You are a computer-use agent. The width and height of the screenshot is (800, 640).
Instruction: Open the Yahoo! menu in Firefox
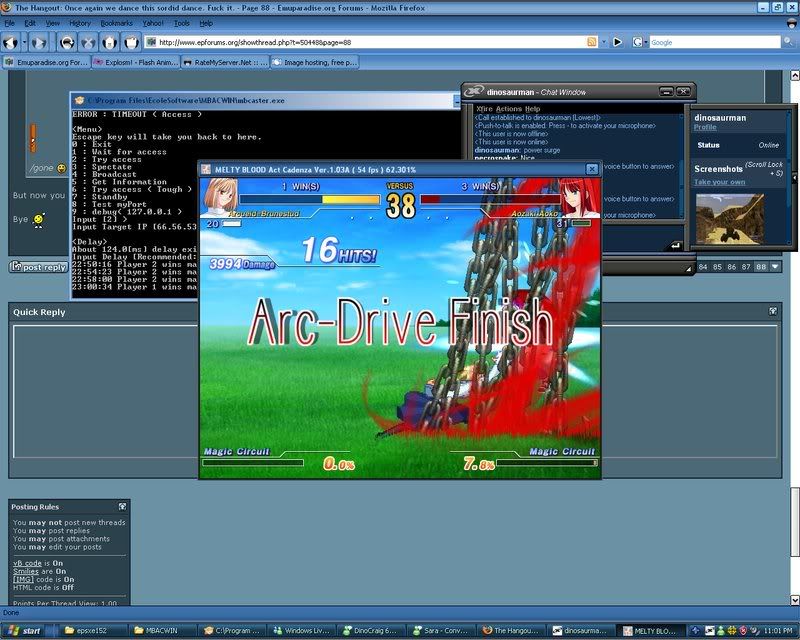coord(153,23)
